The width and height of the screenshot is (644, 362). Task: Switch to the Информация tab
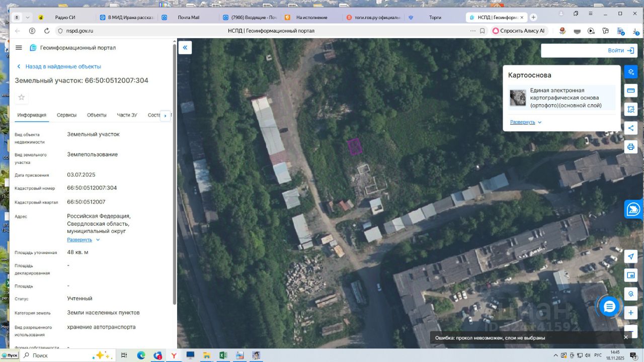click(x=32, y=115)
